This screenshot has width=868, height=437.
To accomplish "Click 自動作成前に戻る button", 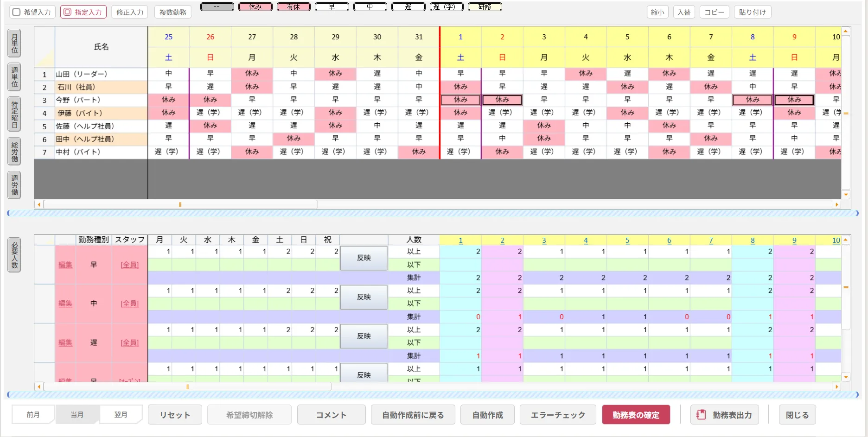I will [x=413, y=415].
